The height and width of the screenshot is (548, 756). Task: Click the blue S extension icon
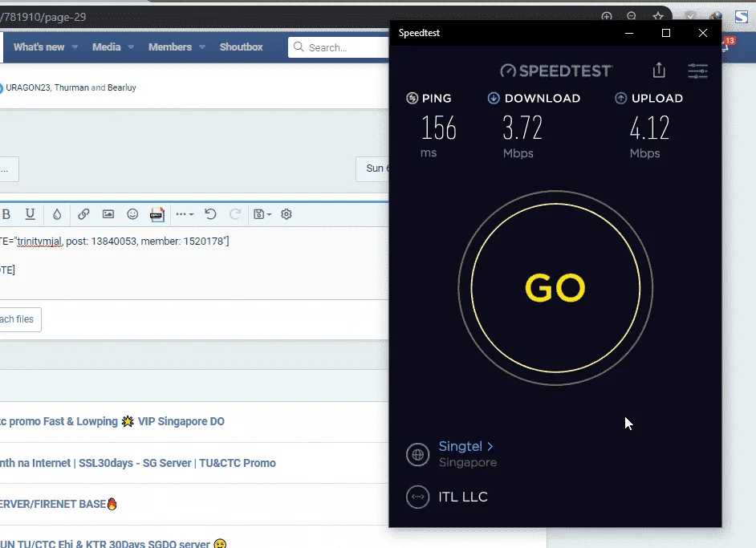click(x=741, y=17)
